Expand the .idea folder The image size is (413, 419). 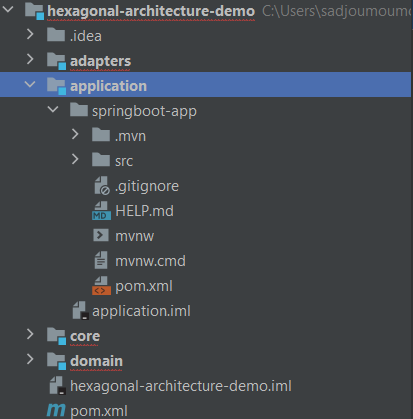tap(30, 34)
